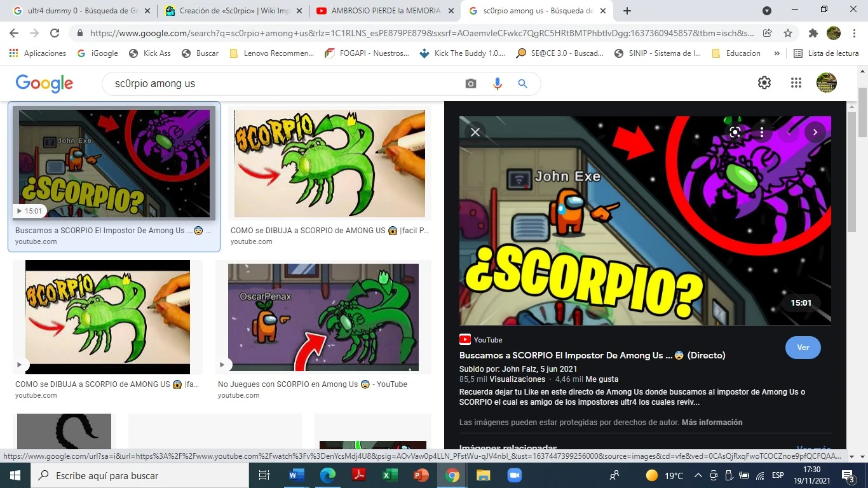Open the Lenovo Recommen... bookmark folder
This screenshot has height=488, width=868.
[271, 53]
